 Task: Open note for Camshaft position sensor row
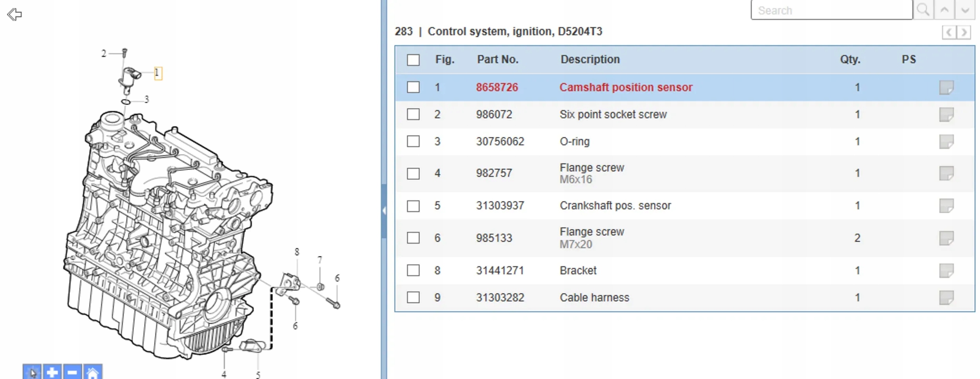tap(946, 87)
